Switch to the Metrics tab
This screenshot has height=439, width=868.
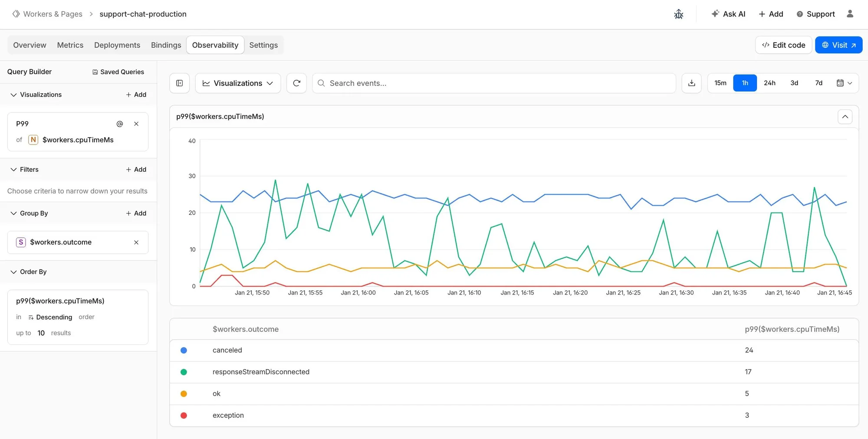70,45
